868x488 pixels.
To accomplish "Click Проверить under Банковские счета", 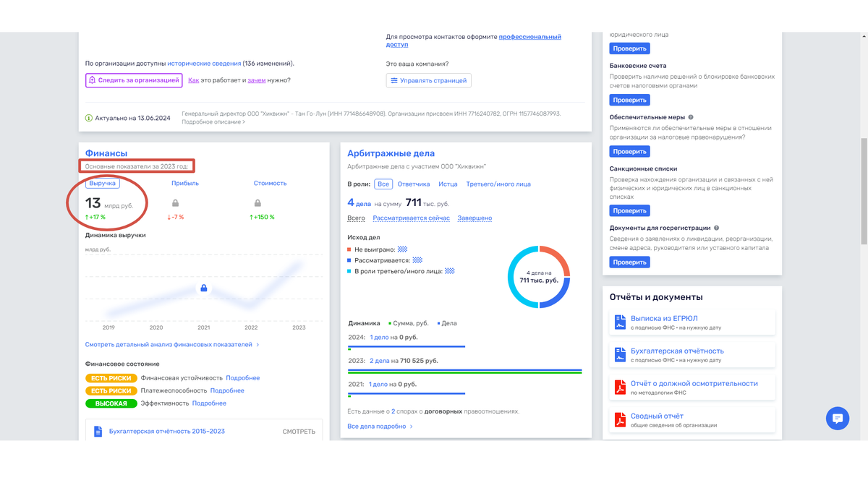I will (629, 100).
